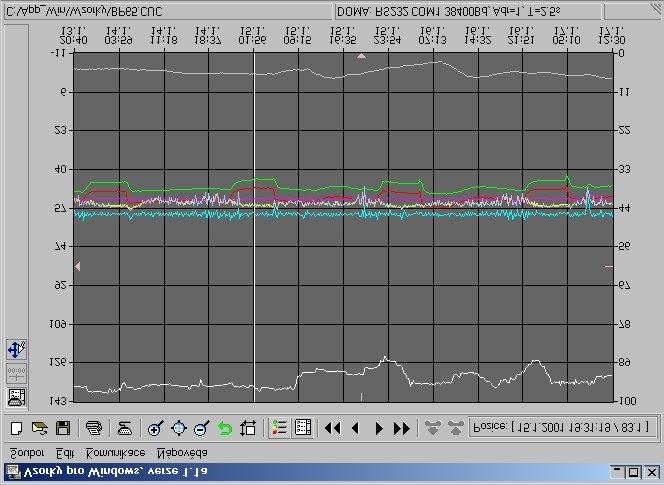Click the DOMA RS232 COM1 status text

coord(447,11)
